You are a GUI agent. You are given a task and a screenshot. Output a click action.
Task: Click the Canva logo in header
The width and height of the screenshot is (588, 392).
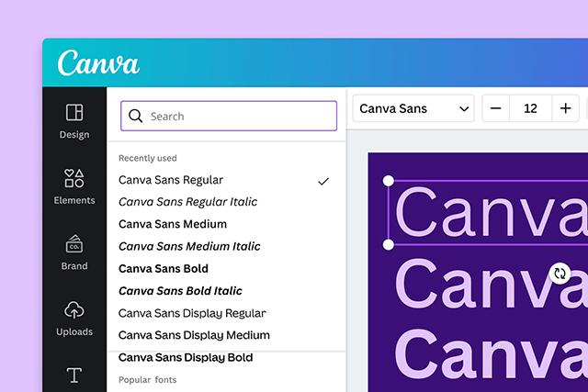click(x=98, y=63)
